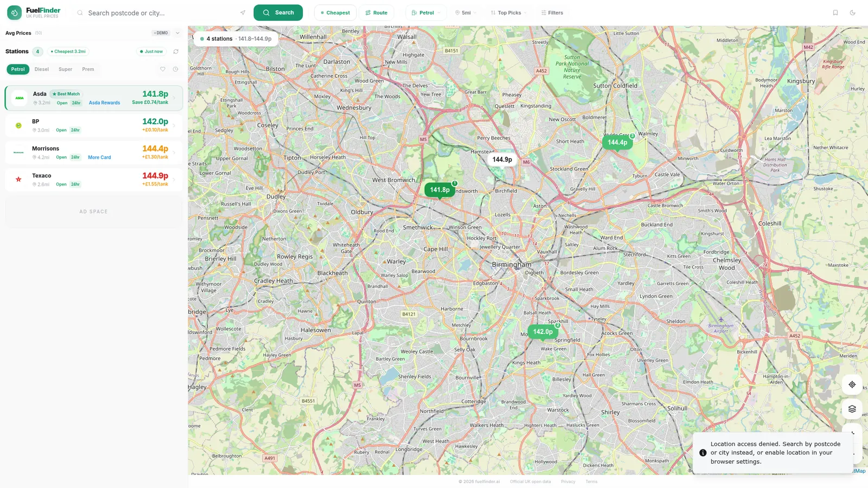Open map layers control
The height and width of the screenshot is (488, 868).
tap(852, 409)
